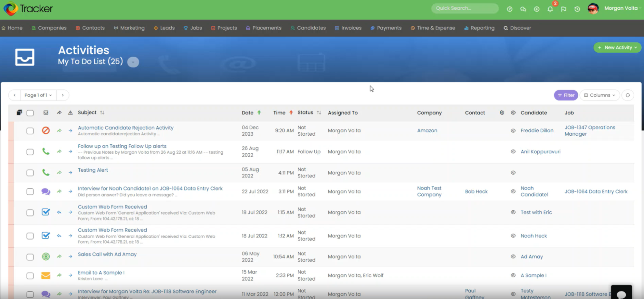Viewport: 644px width, 299px height.
Task: Go to the Candidates menu
Action: (x=308, y=28)
